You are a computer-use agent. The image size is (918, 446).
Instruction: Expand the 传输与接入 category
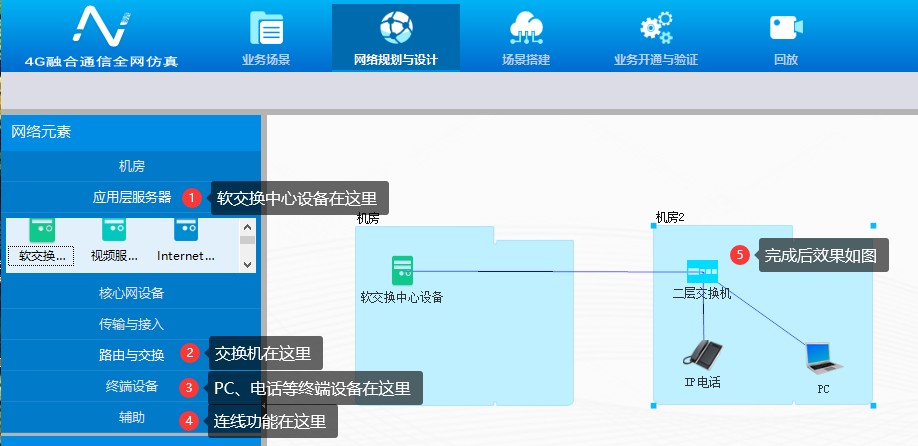132,324
